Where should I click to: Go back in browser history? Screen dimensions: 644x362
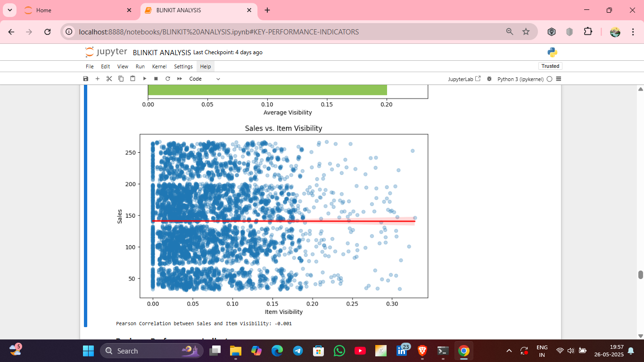11,32
